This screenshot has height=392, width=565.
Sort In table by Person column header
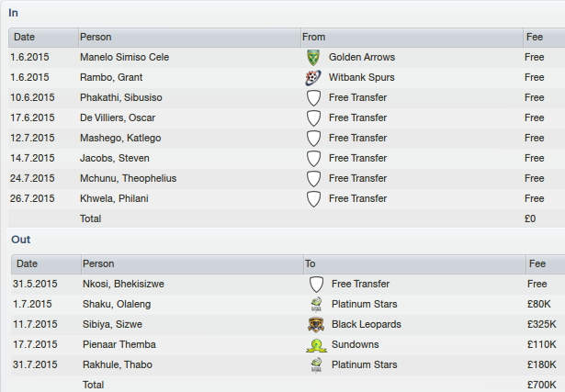click(x=189, y=38)
